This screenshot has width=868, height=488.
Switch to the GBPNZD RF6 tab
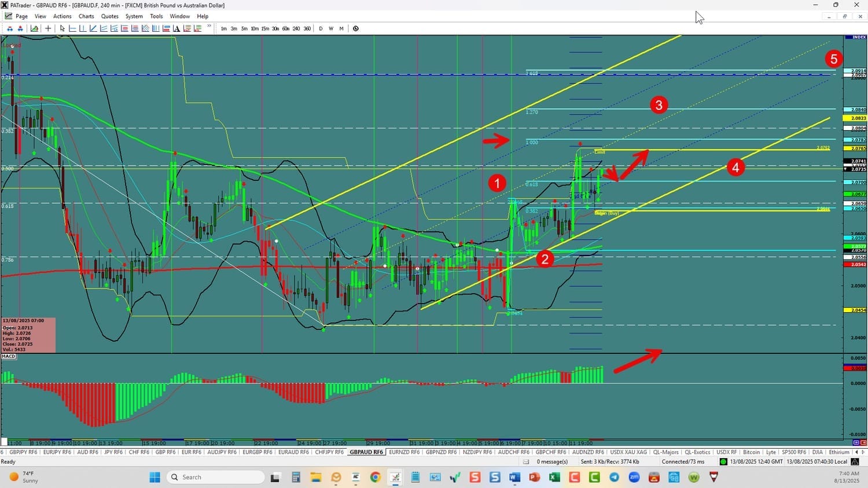[442, 452]
